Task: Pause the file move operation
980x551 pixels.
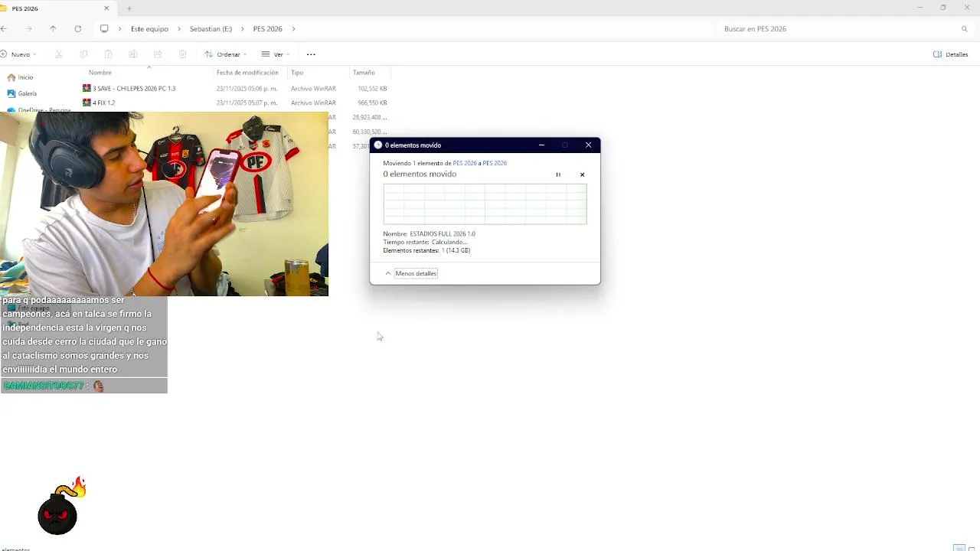Action: tap(558, 174)
